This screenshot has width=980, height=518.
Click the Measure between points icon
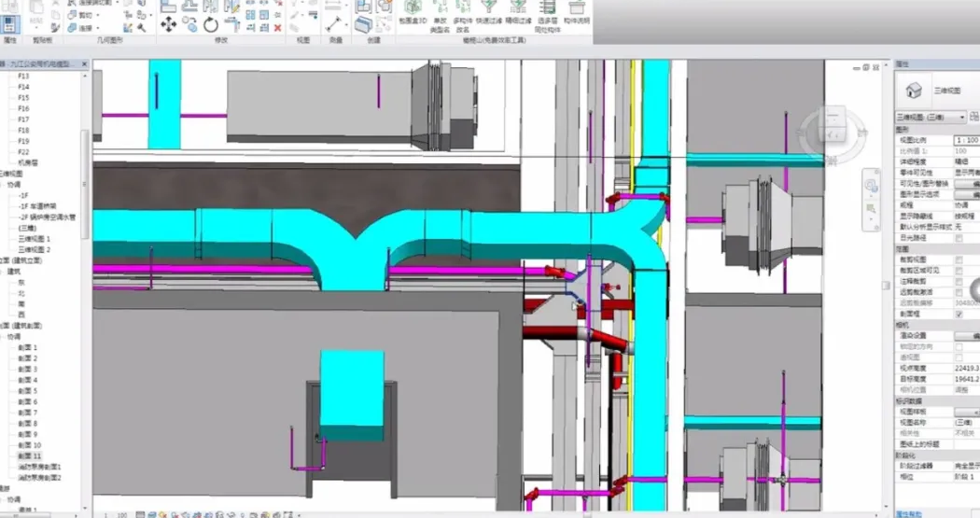333,23
